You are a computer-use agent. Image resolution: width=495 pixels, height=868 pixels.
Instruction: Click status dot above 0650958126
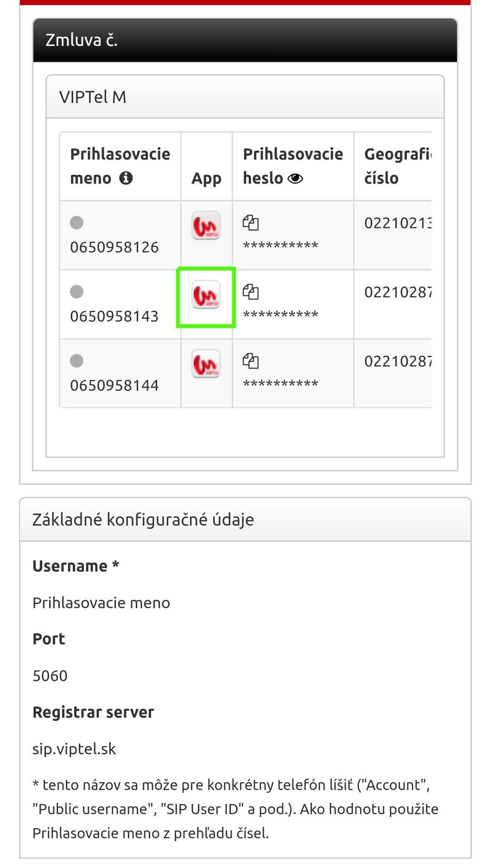coord(76,223)
